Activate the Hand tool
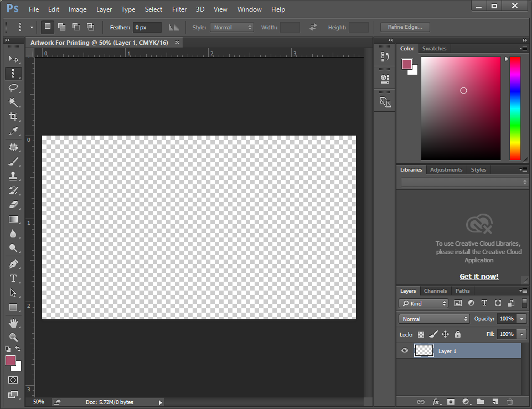The height and width of the screenshot is (409, 532). point(13,323)
